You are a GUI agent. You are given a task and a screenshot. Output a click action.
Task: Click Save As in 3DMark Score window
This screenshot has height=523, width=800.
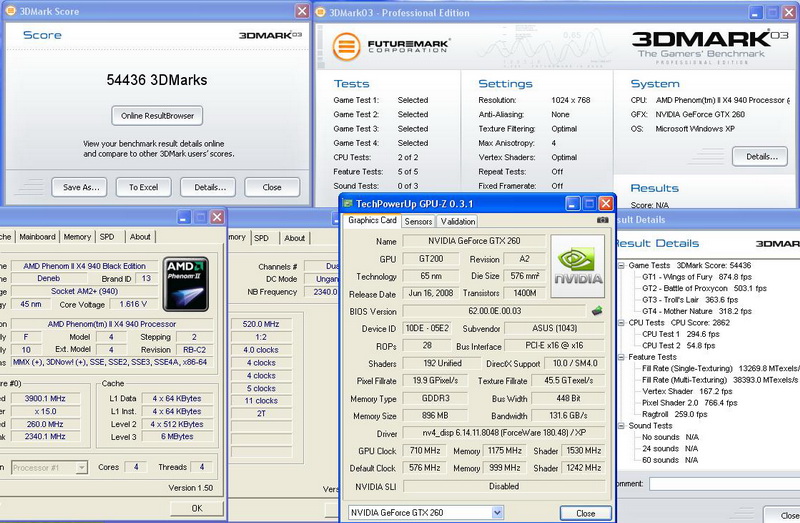(79, 187)
